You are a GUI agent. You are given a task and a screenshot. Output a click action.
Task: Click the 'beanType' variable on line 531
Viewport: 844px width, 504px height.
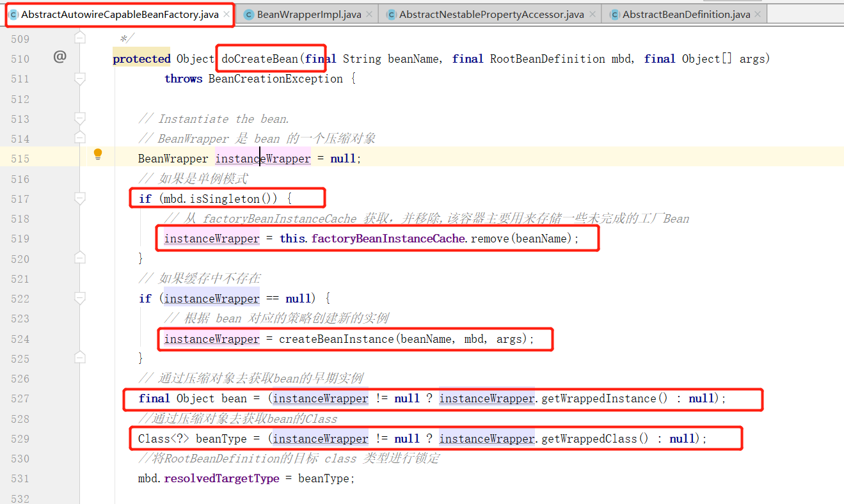coord(324,478)
